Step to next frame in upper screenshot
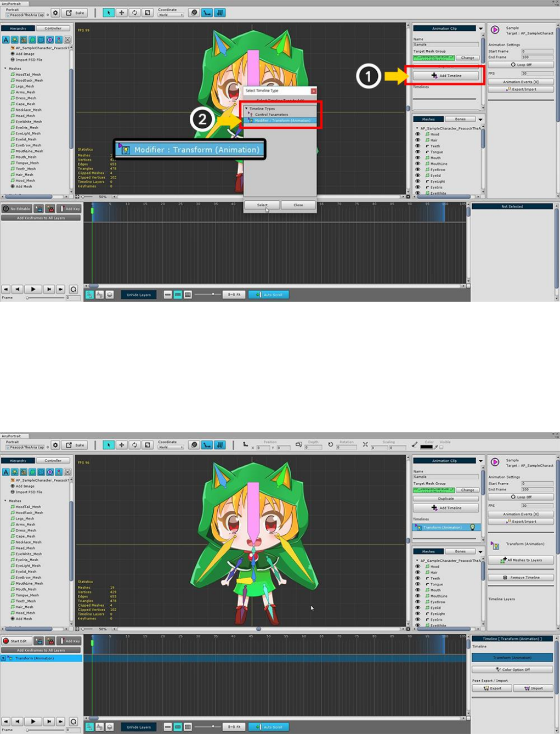560x734 pixels. tap(49, 289)
